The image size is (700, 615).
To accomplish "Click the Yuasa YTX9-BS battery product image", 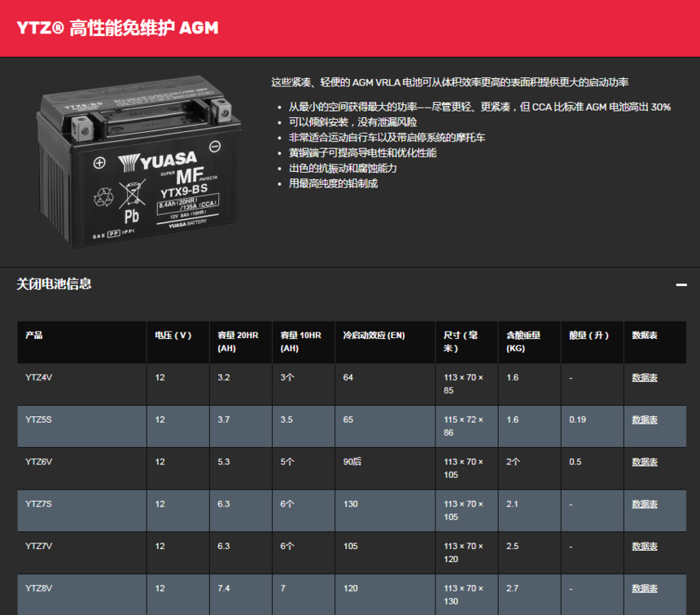I will (x=139, y=161).
